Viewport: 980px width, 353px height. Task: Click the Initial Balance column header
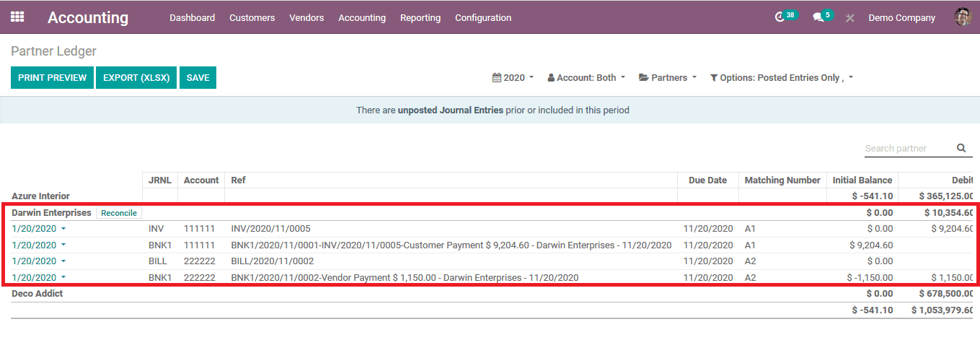(x=862, y=180)
